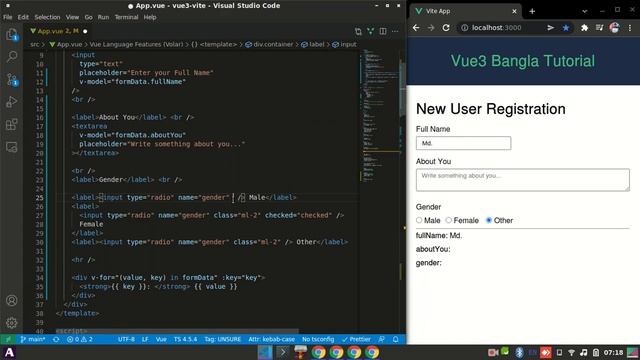Select the label breadcrumb item
This screenshot has height=360, width=640.
pyautogui.click(x=313, y=44)
